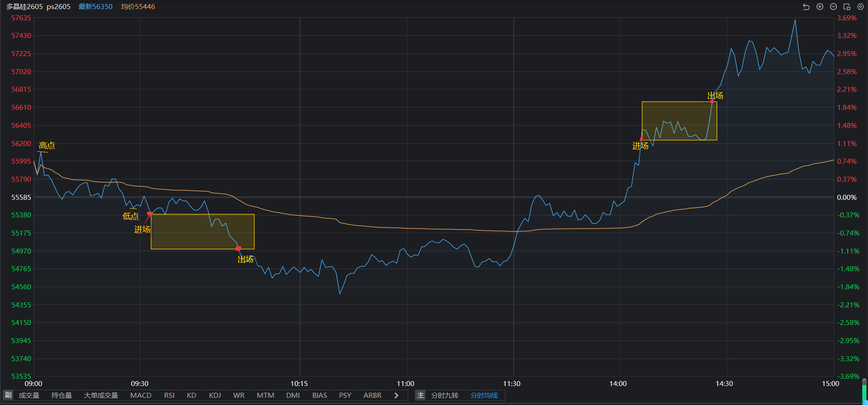Screen dimensions: 868x405
Task: Open the pop-out window icon
Action: point(847,7)
